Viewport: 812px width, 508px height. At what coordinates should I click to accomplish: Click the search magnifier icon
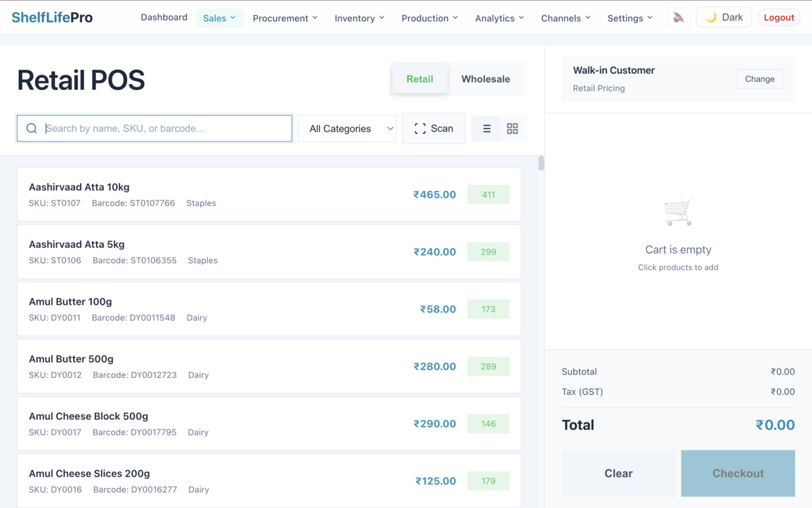31,128
